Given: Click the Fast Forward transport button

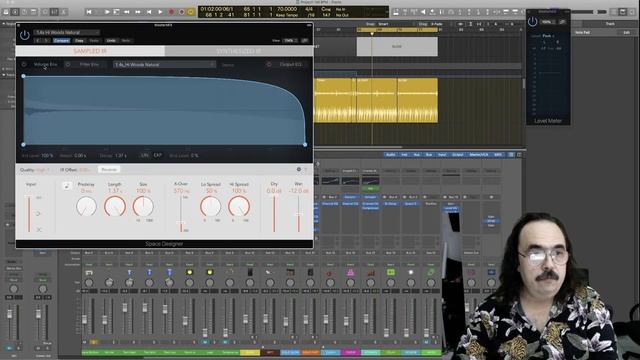Looking at the screenshot, I should (138, 12).
